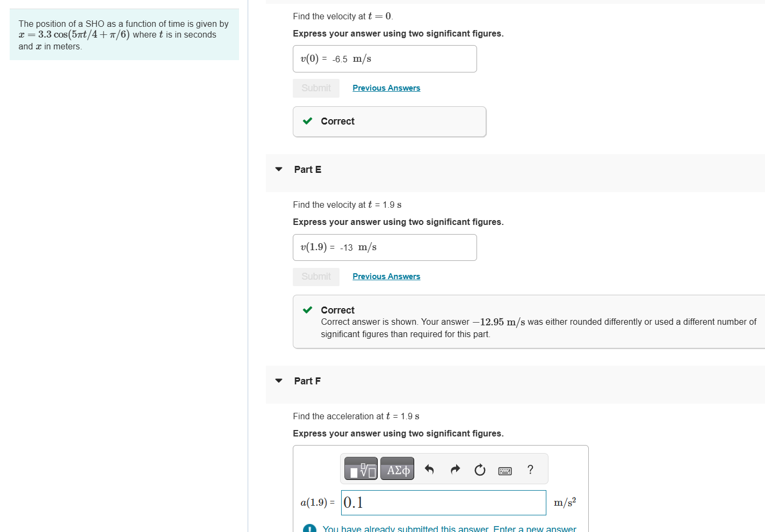Click the Part F heading

[307, 381]
